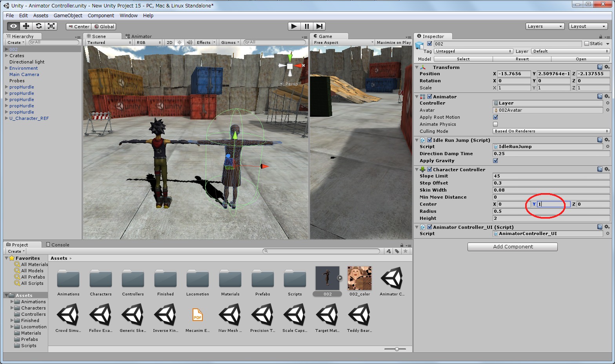This screenshot has width=615, height=364.
Task: Enable Animate Physics checkbox
Action: 495,124
